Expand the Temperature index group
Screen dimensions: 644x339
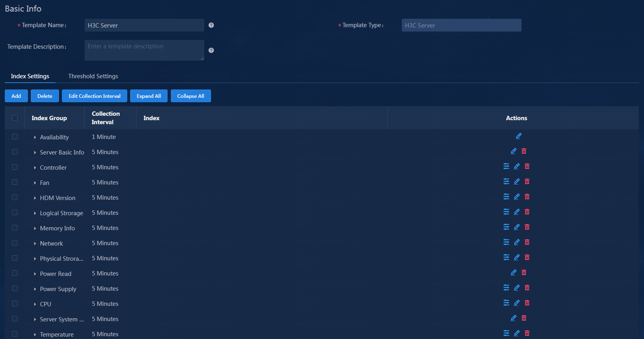pos(35,335)
